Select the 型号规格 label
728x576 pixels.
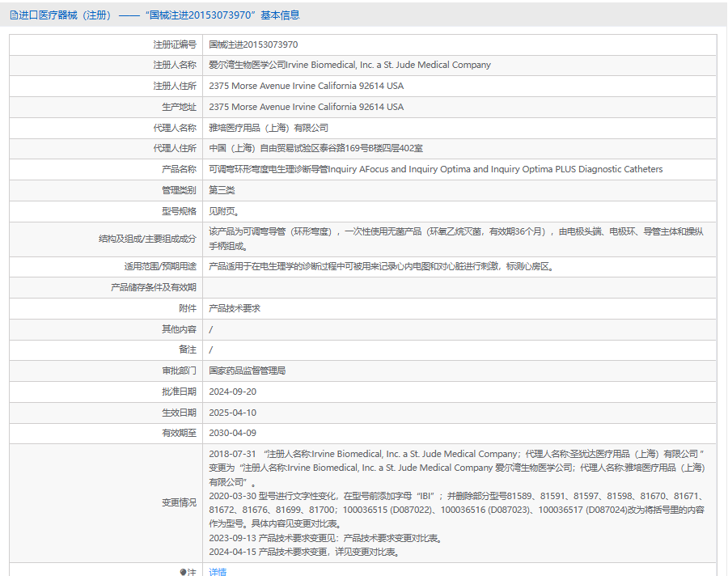coord(179,211)
